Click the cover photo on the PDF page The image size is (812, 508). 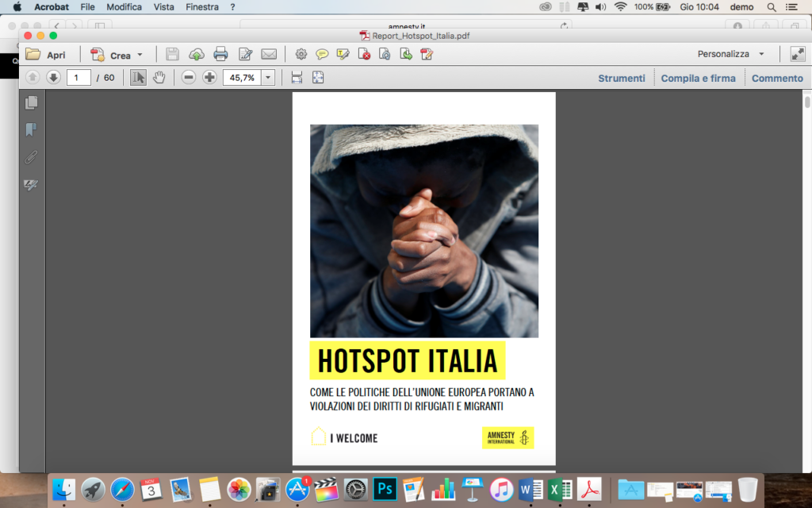pyautogui.click(x=424, y=231)
